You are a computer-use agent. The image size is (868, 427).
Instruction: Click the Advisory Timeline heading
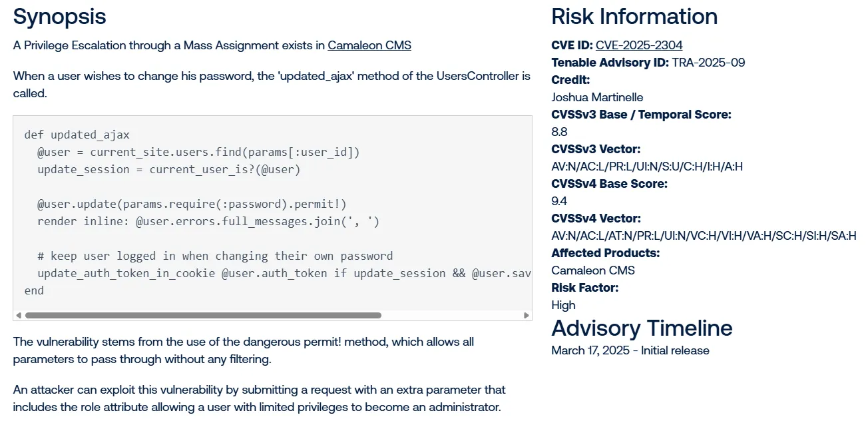[x=642, y=328]
